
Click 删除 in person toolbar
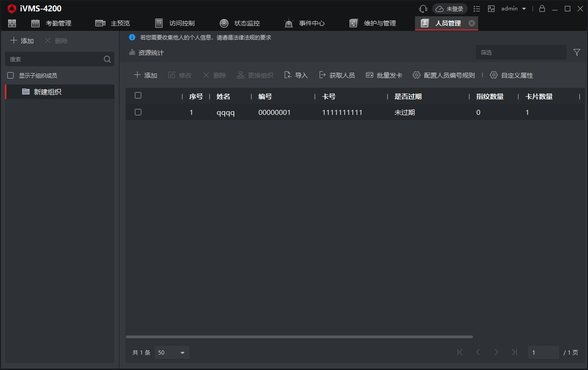click(214, 75)
